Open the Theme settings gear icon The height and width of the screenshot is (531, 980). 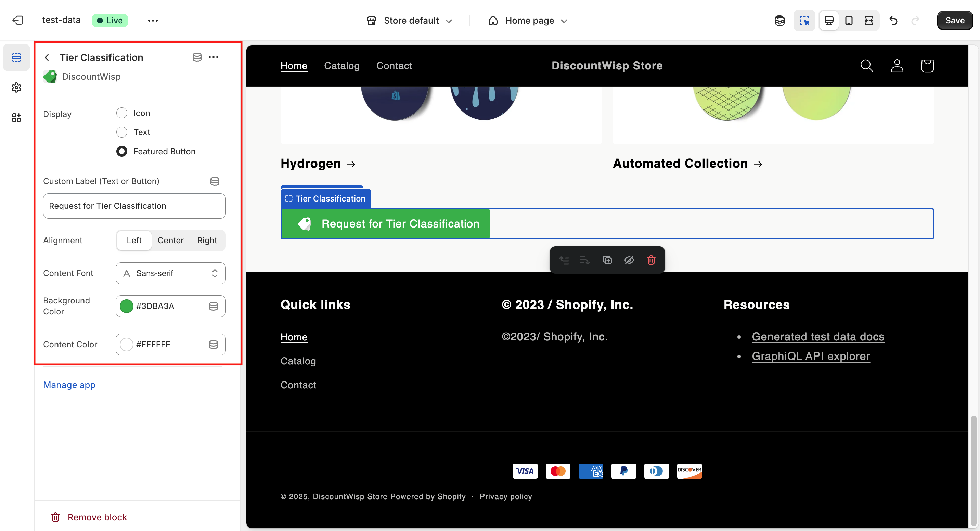16,88
